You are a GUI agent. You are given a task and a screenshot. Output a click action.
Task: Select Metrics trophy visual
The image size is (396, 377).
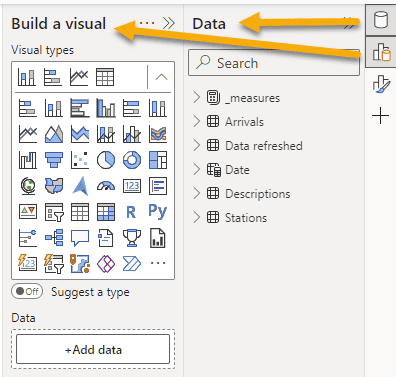click(132, 238)
